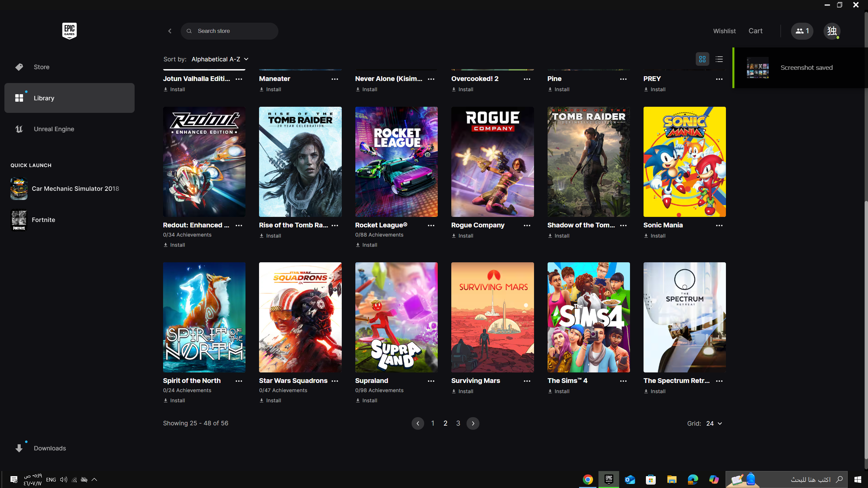The image size is (868, 488).
Task: Open the Wishlist link
Action: tap(724, 31)
